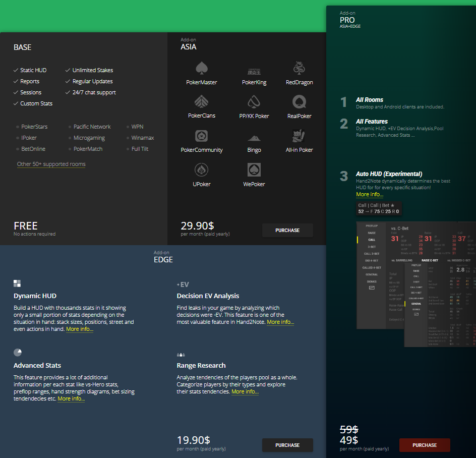Click the PokerMatch room entry
This screenshot has width=476, height=458.
tap(88, 149)
